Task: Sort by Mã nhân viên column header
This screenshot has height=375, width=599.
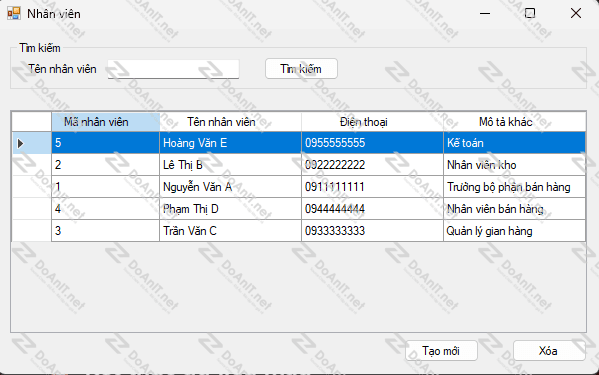Action: tap(105, 122)
